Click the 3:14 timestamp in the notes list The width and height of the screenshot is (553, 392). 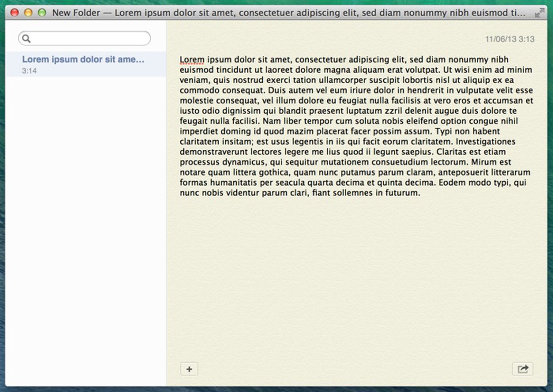click(x=29, y=71)
